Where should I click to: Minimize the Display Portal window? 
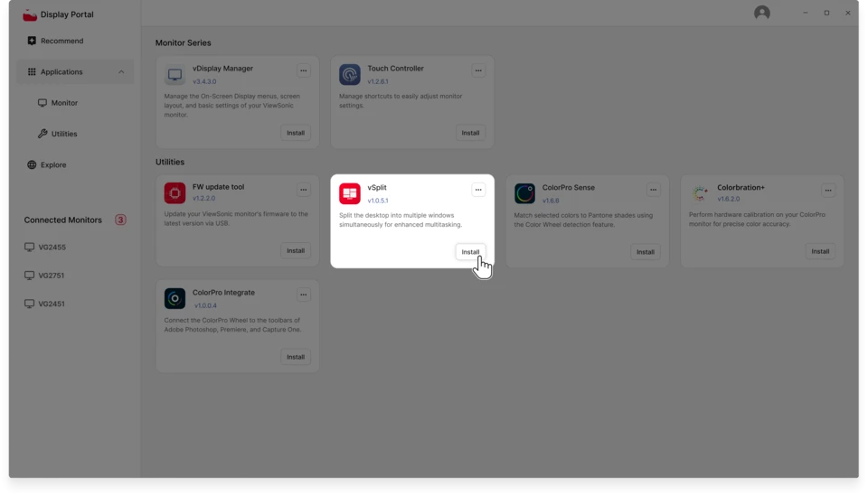click(806, 13)
